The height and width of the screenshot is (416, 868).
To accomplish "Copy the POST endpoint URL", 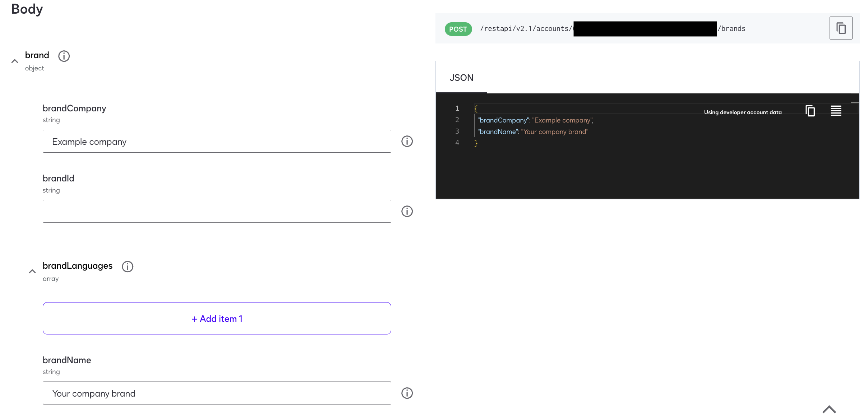I will tap(840, 28).
